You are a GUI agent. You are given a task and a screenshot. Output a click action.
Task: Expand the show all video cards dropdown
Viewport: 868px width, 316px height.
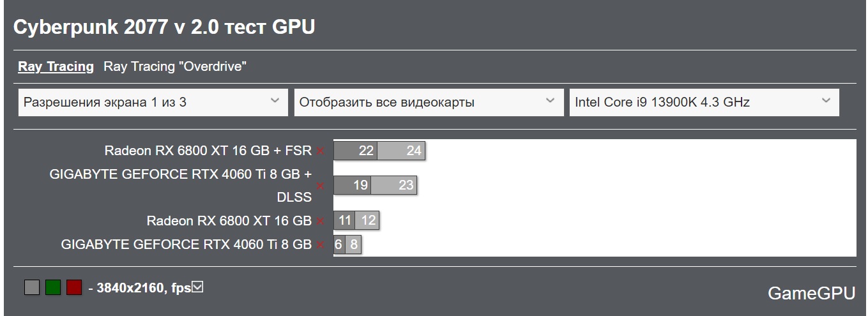[427, 102]
